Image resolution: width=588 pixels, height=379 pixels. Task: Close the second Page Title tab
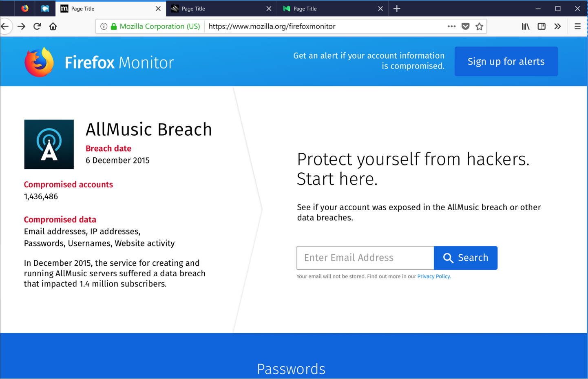pos(269,9)
